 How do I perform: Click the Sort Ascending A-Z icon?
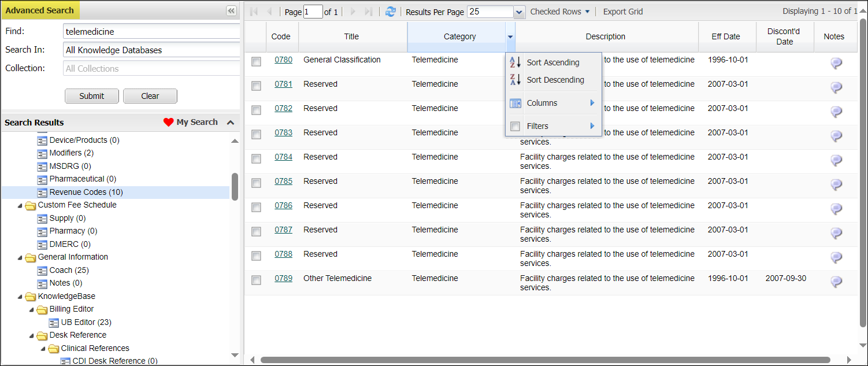[x=515, y=62]
